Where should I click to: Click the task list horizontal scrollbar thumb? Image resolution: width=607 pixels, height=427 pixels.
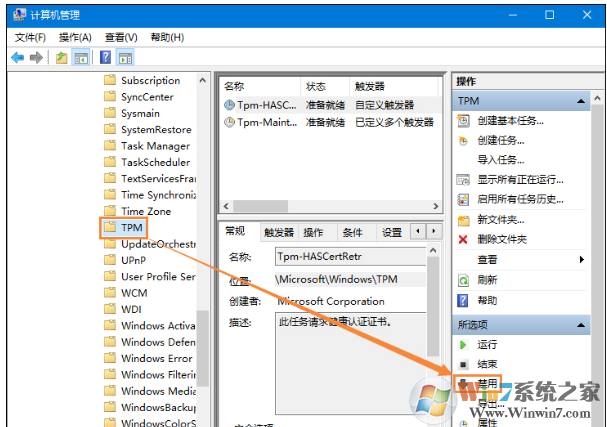click(260, 206)
